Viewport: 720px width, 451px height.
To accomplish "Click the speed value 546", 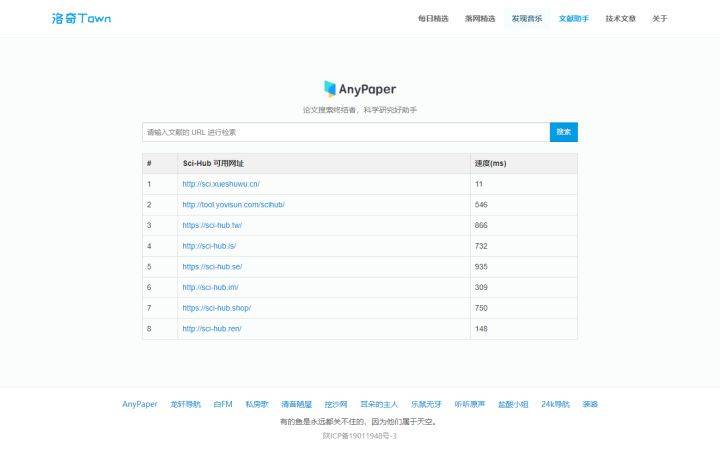I will [x=481, y=204].
